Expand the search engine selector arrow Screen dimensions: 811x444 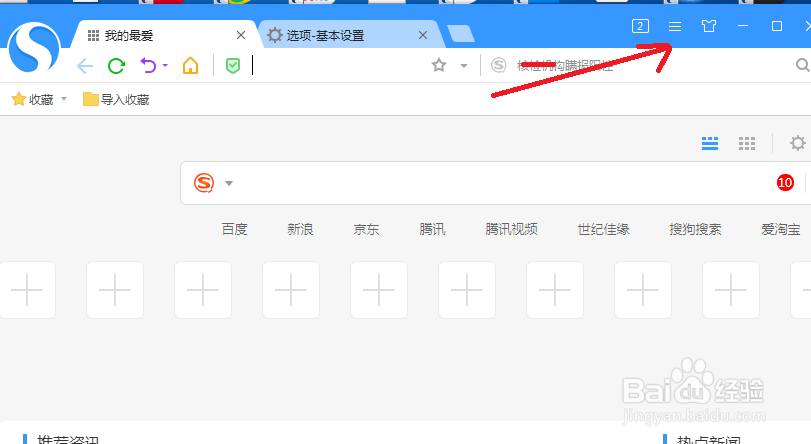coord(229,183)
